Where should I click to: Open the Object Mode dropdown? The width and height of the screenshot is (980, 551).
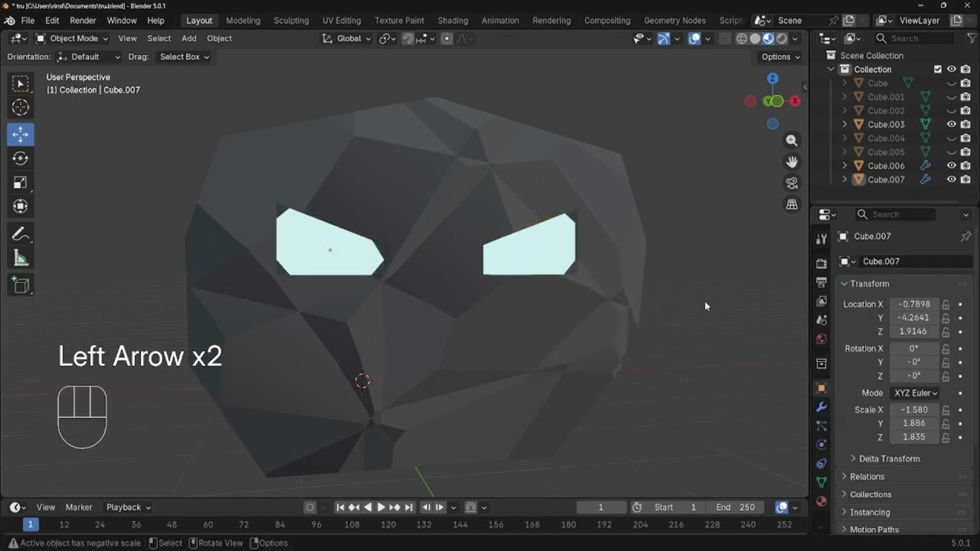coord(72,38)
